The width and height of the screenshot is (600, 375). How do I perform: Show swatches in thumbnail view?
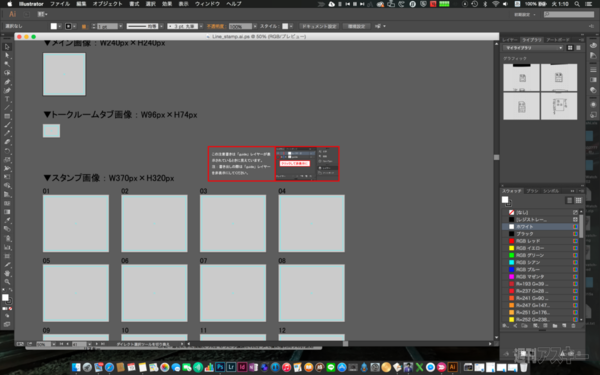coord(578,201)
